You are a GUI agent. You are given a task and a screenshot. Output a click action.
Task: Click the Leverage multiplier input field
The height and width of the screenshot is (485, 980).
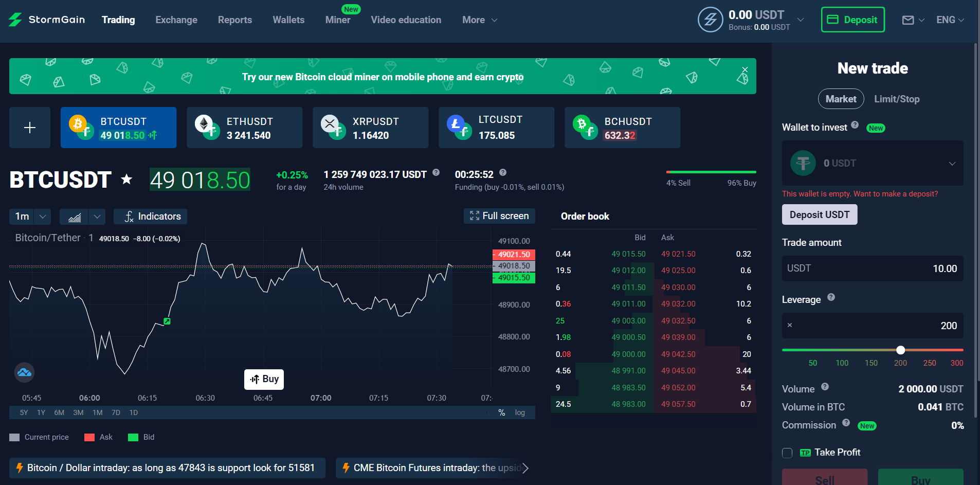[x=873, y=326]
